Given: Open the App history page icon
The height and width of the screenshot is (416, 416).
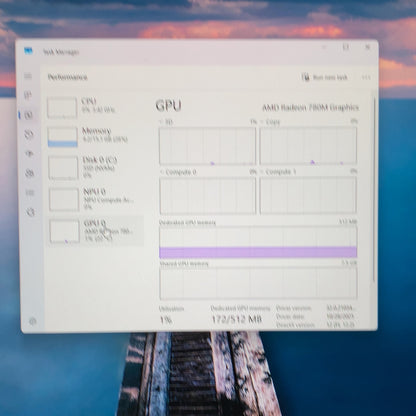Looking at the screenshot, I should 29,134.
